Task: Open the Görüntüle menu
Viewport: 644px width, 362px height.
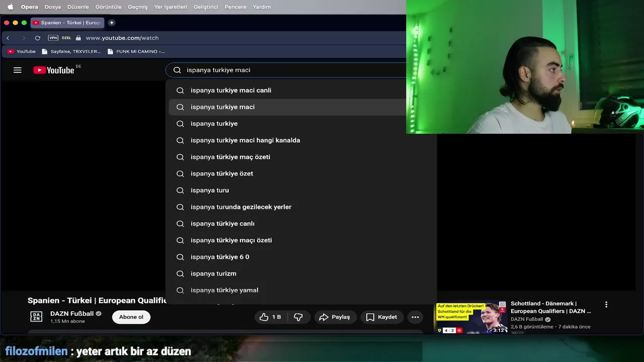Action: 108,7
